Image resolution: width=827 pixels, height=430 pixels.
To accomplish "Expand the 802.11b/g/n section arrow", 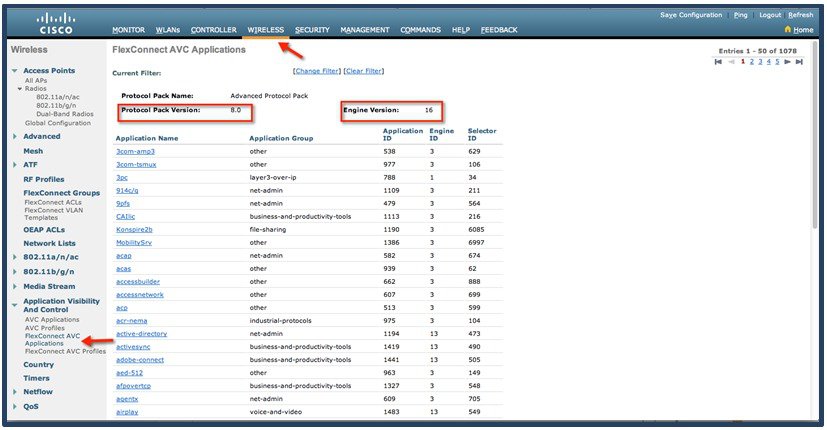I will coord(15,272).
